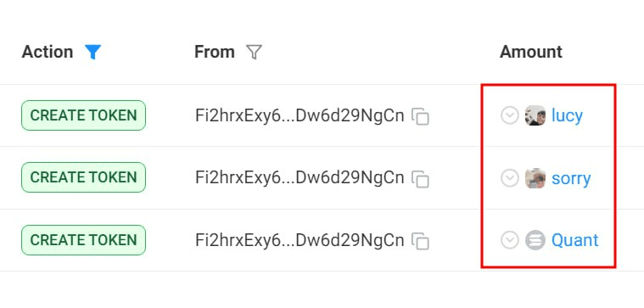The height and width of the screenshot is (308, 644).
Task: Click the sorry token avatar image
Action: point(535,178)
